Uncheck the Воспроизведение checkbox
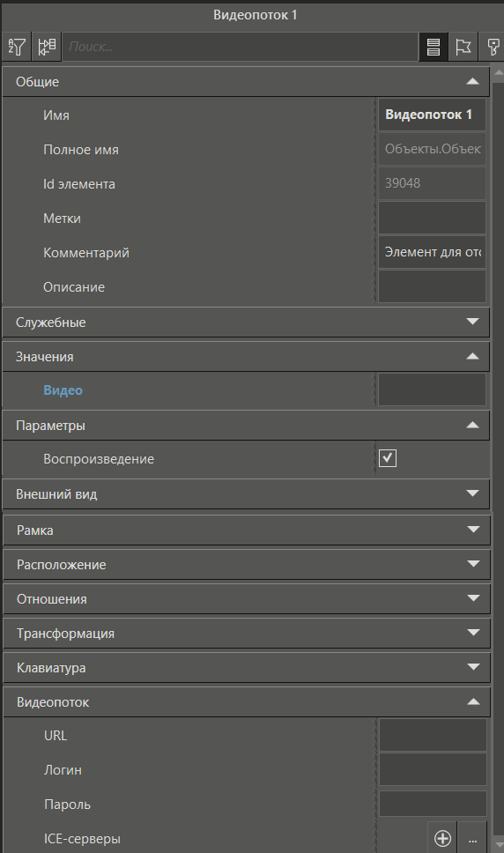Viewport: 504px width, 853px height. click(x=388, y=458)
